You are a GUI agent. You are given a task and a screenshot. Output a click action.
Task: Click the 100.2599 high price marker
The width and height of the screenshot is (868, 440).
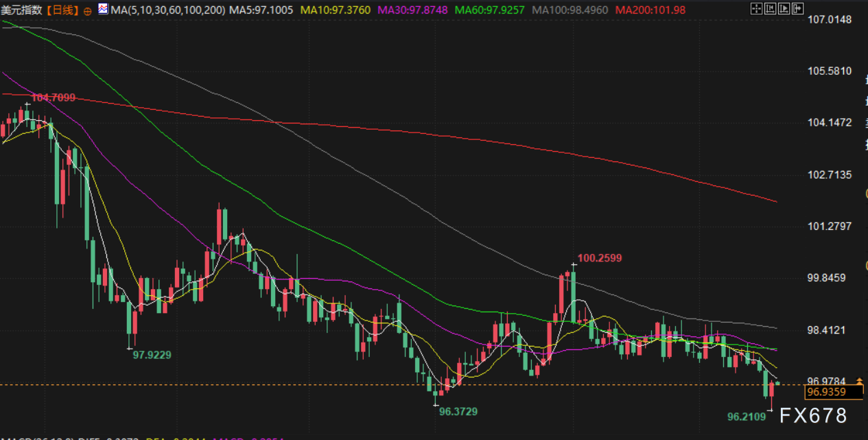pyautogui.click(x=599, y=258)
